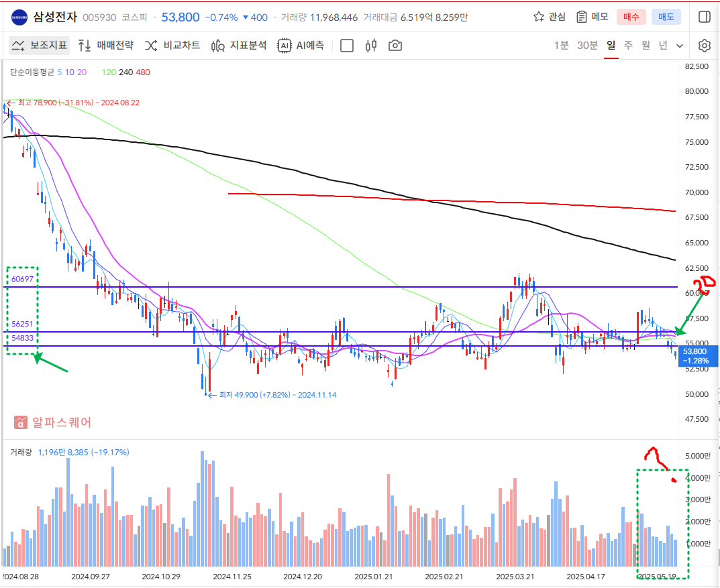Click the 매도 sell button

[x=666, y=17]
